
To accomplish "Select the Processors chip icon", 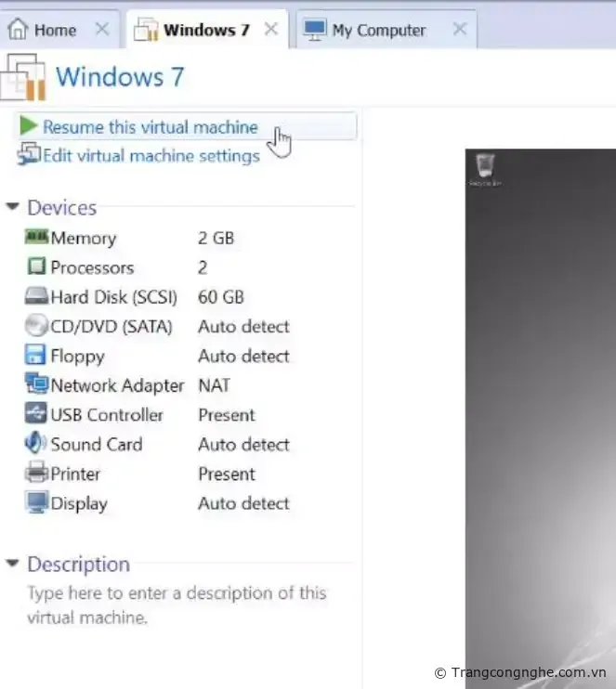I will coord(36,267).
